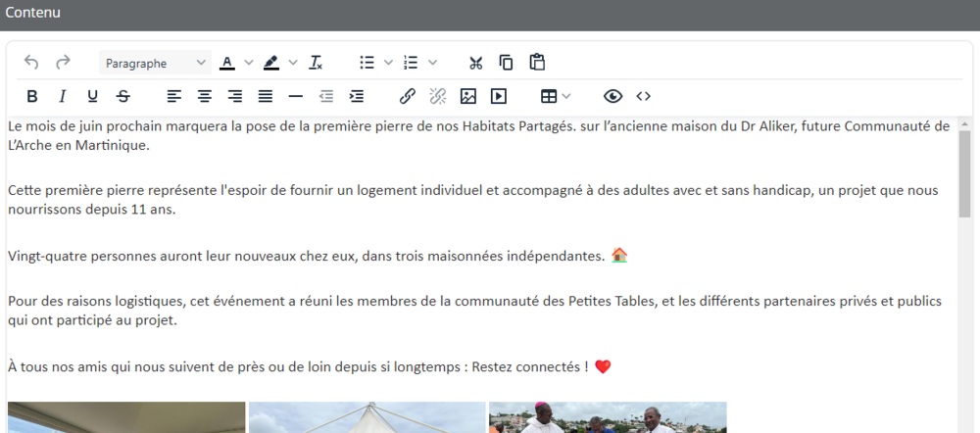Copy selection to clipboard

pyautogui.click(x=507, y=63)
